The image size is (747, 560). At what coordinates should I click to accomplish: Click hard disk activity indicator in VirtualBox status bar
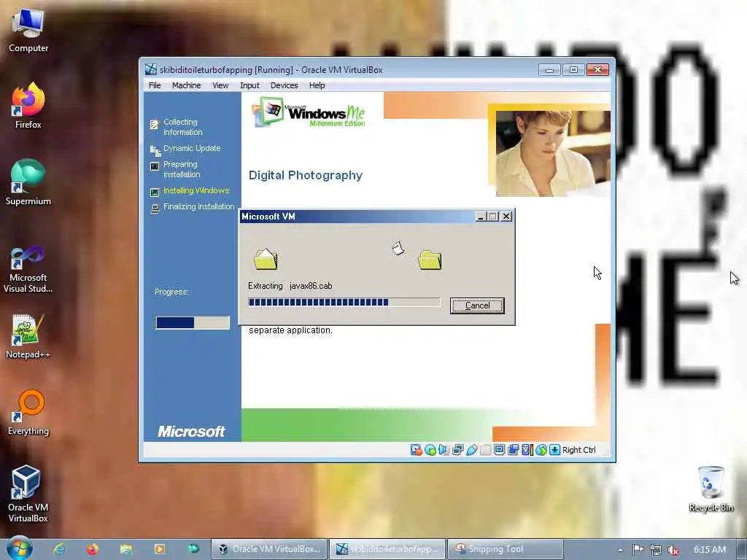(x=417, y=450)
